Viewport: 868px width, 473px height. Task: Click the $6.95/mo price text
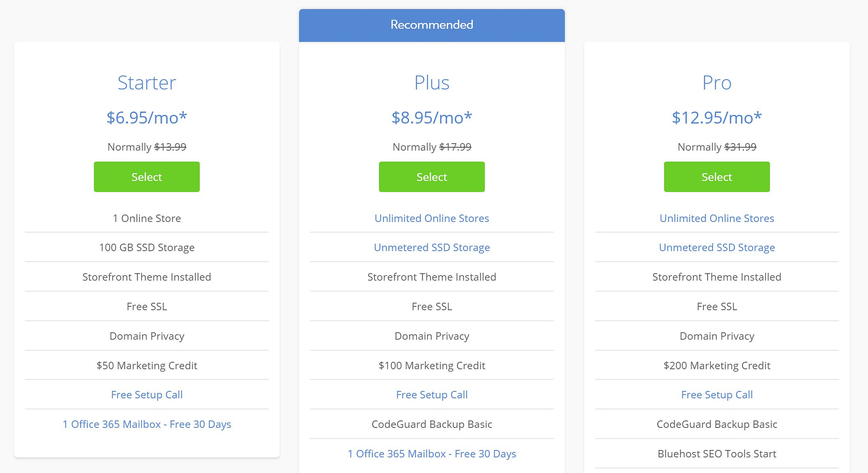coord(147,117)
